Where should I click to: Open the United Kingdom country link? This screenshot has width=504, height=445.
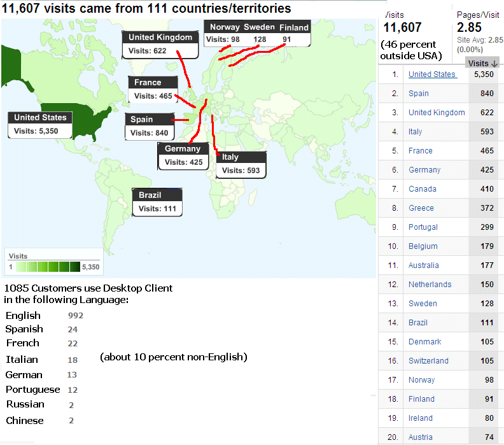pos(437,113)
